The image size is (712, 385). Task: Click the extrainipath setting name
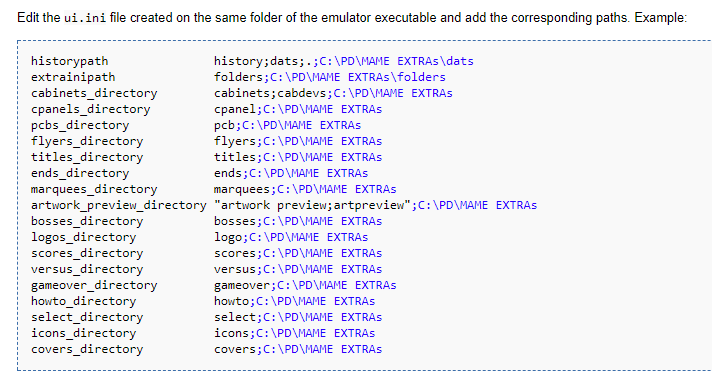pyautogui.click(x=73, y=77)
